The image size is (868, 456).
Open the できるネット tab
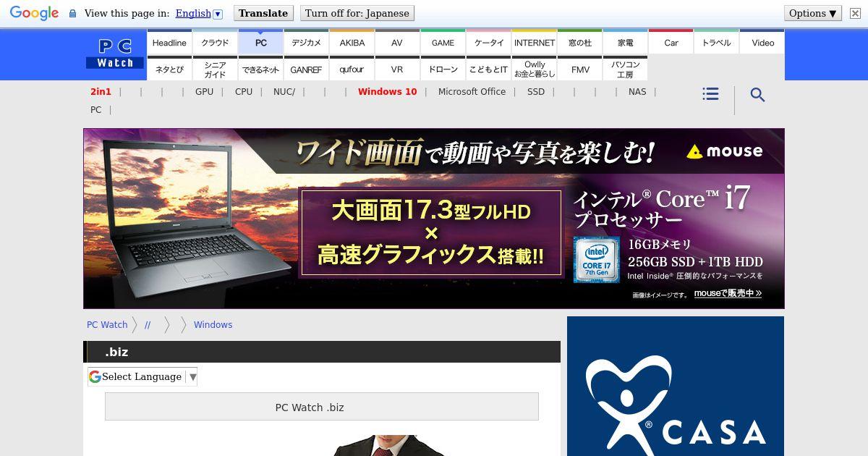pos(260,69)
